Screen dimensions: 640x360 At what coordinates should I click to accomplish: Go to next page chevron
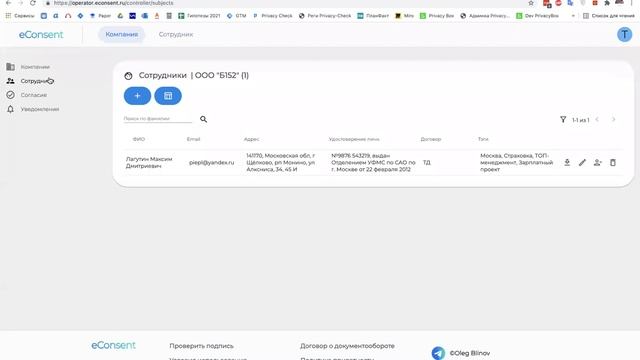(613, 120)
